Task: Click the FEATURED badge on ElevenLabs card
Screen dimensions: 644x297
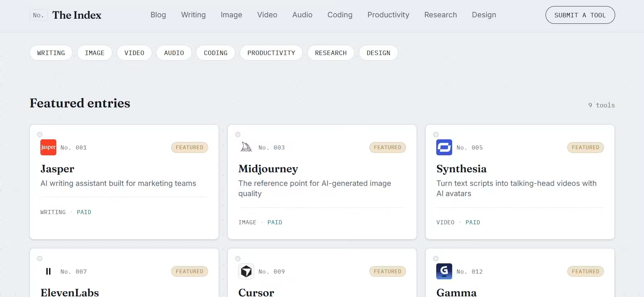Action: [189, 272]
